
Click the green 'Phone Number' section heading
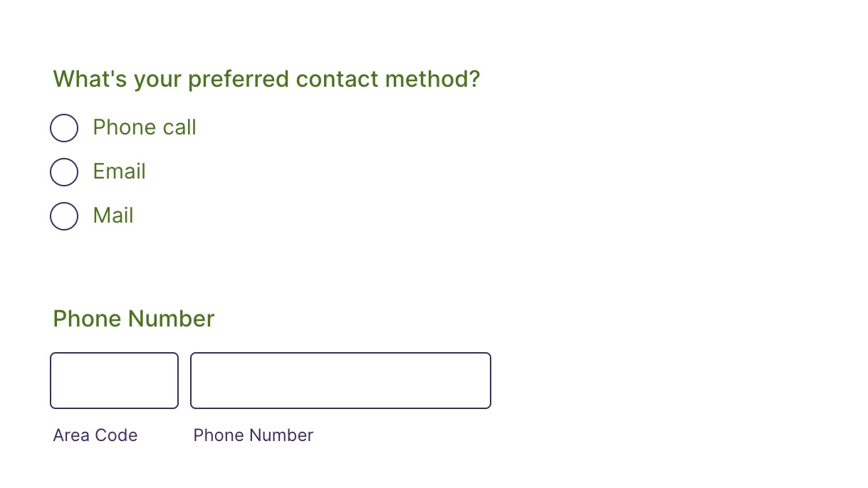tap(134, 319)
